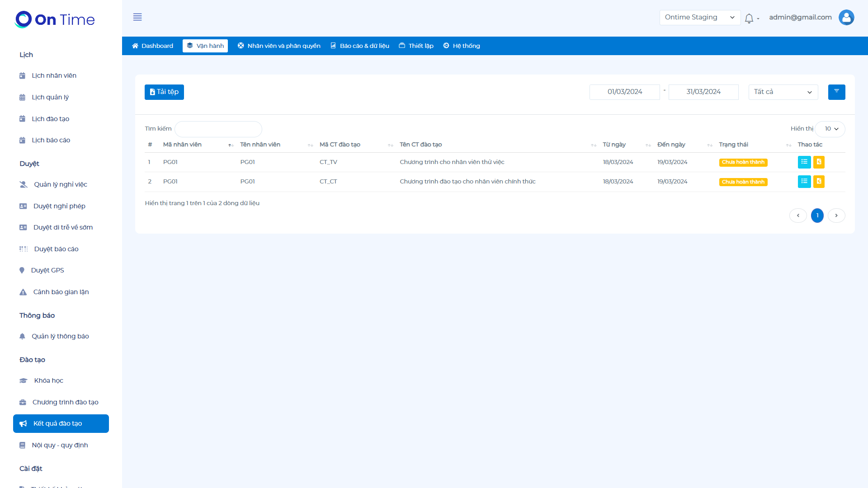Open detail list icon for CT_CT row
Screen dimensions: 868x488
pos(804,182)
